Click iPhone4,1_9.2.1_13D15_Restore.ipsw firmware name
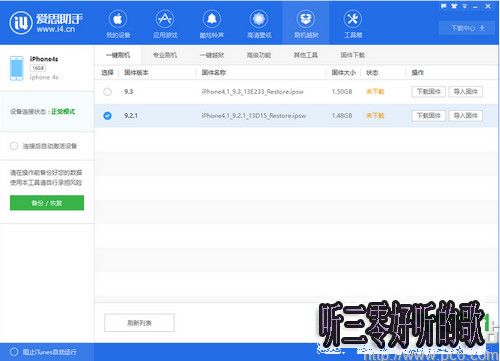The width and height of the screenshot is (500, 361). point(254,116)
